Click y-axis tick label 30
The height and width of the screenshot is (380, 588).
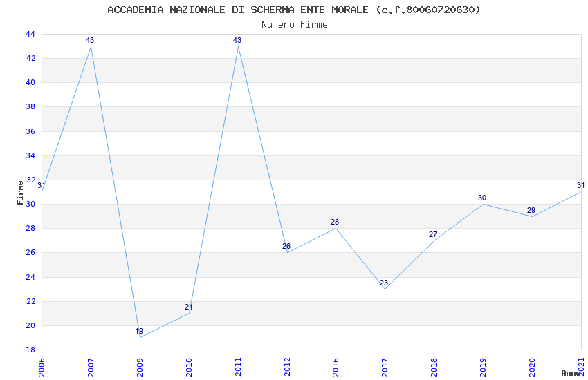[x=30, y=204]
